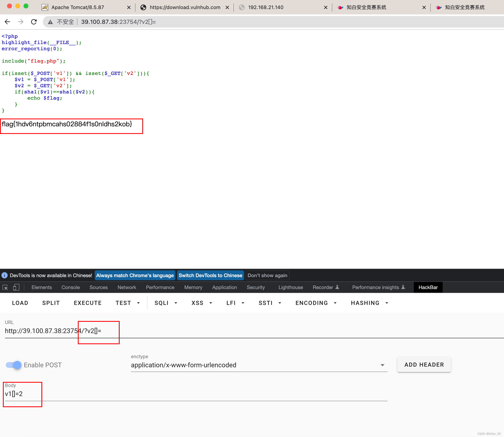Image resolution: width=504 pixels, height=437 pixels.
Task: Toggle the Enable POST switch
Action: (14, 365)
